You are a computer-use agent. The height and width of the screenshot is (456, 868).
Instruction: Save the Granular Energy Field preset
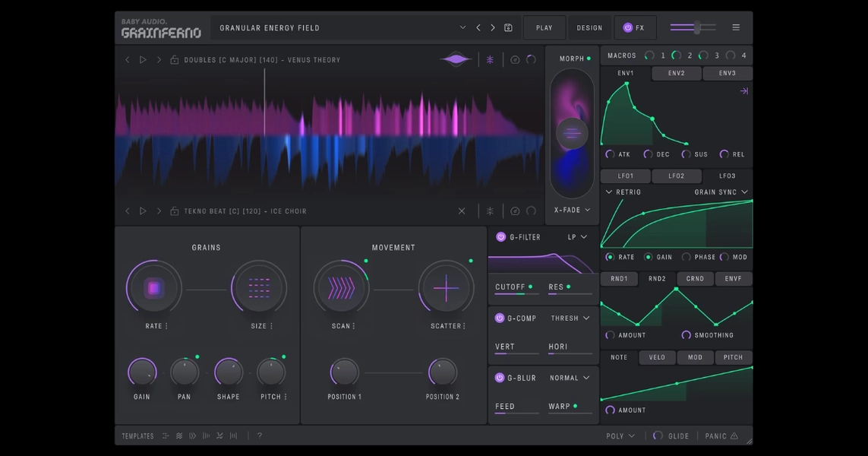[508, 27]
